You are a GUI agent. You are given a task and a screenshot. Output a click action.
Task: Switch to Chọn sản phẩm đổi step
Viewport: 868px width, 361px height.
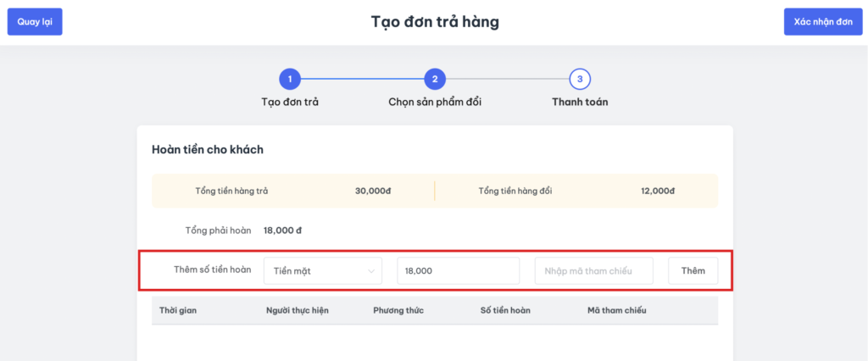click(x=435, y=102)
